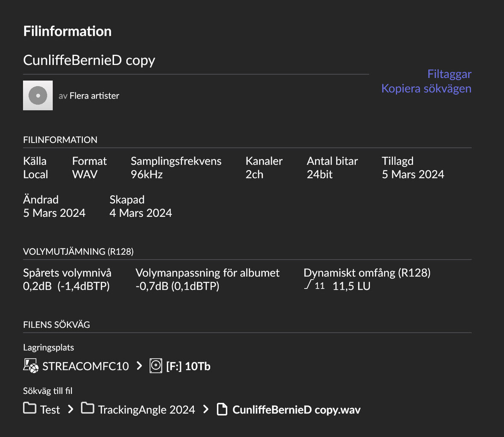
Task: Click the dynamic range curve icon
Action: (x=308, y=284)
